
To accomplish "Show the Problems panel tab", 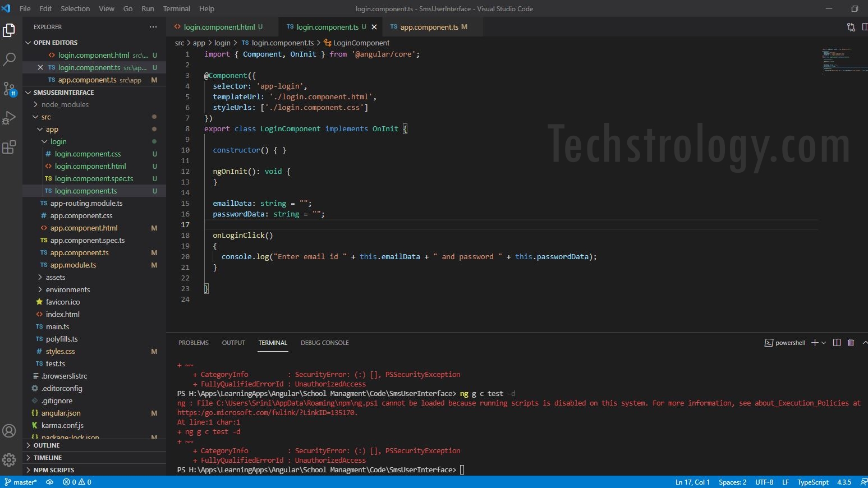I will pyautogui.click(x=194, y=343).
